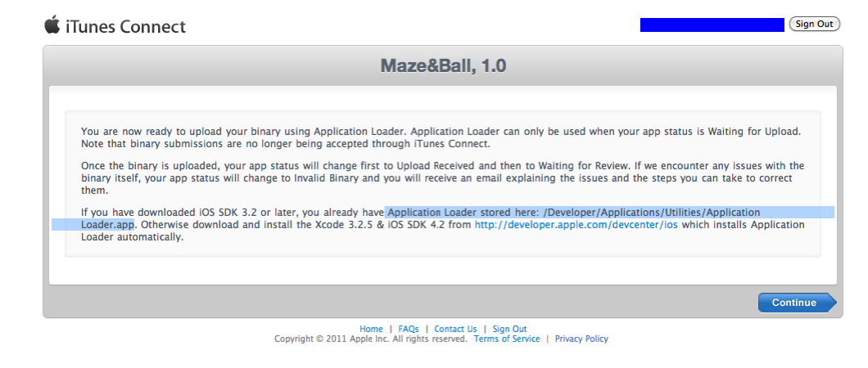868x368 pixels.
Task: Open the Privacy Policy link
Action: pos(581,339)
